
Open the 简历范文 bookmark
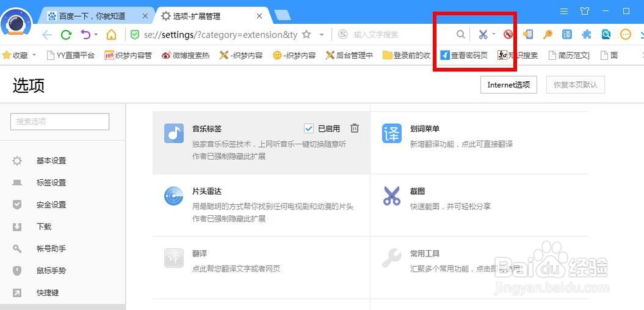tap(569, 55)
